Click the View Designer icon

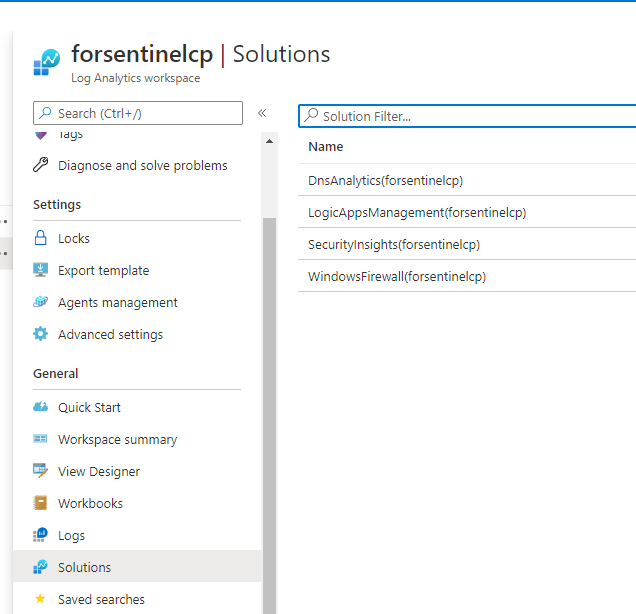pos(41,471)
